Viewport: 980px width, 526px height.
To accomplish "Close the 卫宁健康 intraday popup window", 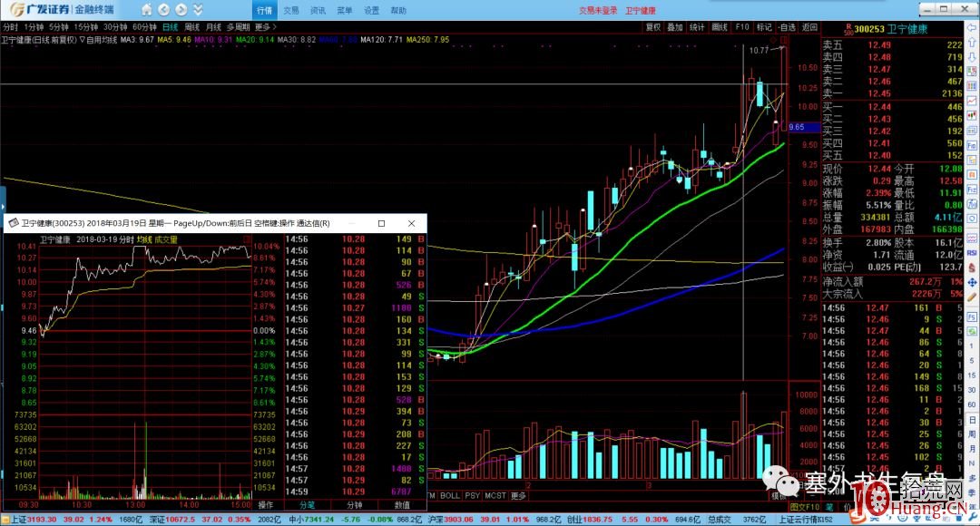I will click(411, 223).
